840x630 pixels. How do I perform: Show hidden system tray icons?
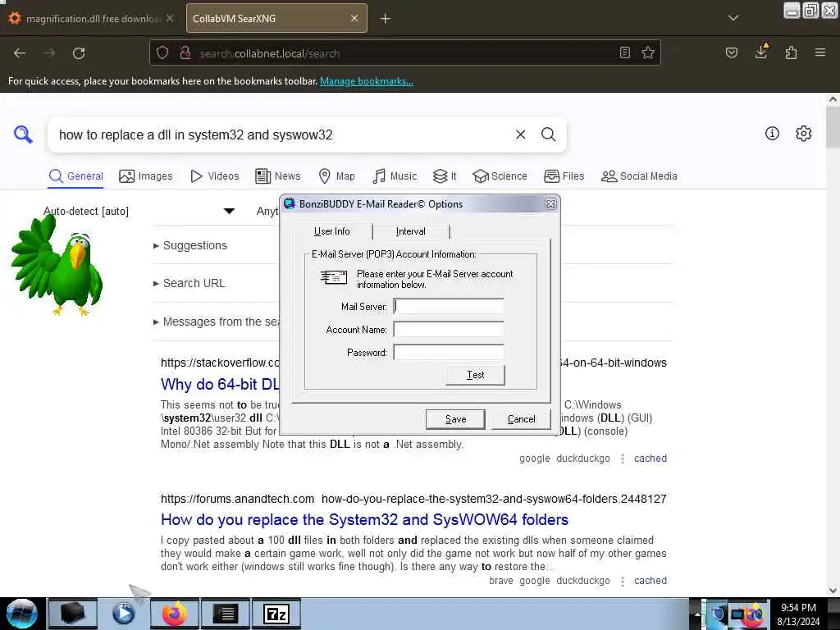(696, 614)
